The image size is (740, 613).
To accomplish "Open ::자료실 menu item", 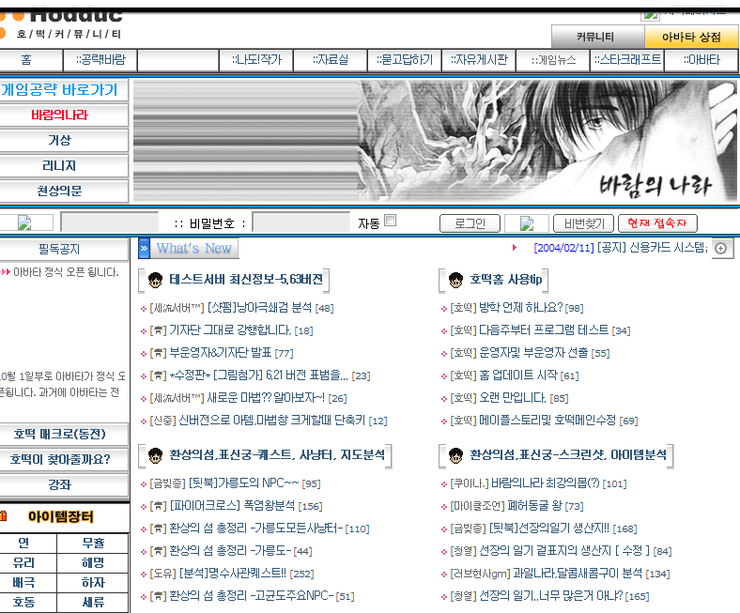I will tap(330, 60).
